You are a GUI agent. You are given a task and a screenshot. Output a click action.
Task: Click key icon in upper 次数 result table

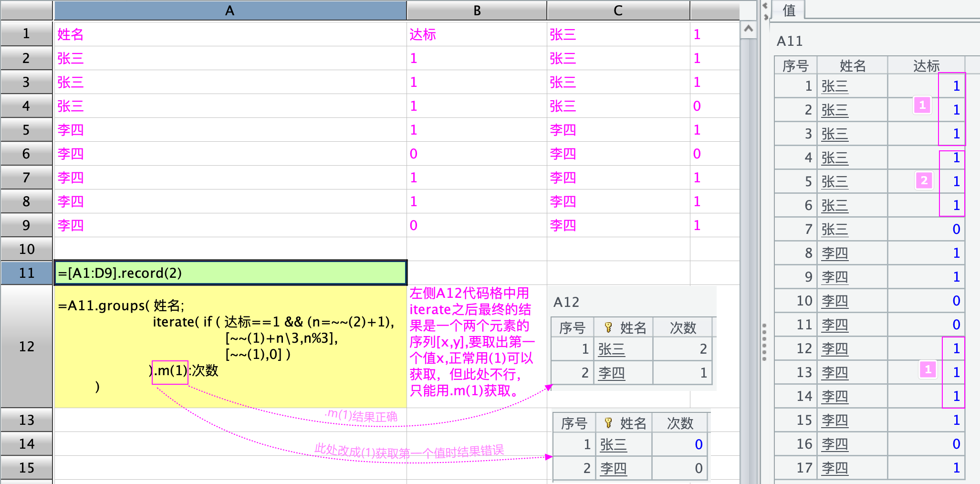click(x=608, y=327)
